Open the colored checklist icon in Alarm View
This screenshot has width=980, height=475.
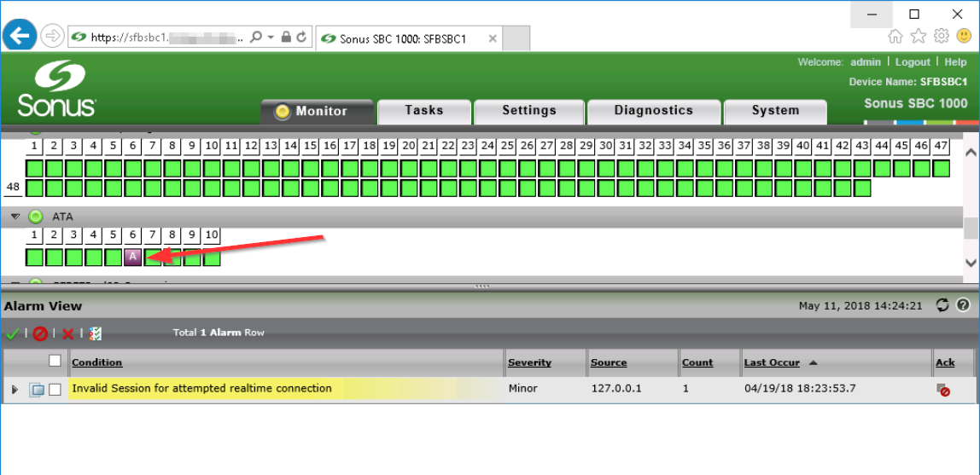[96, 333]
